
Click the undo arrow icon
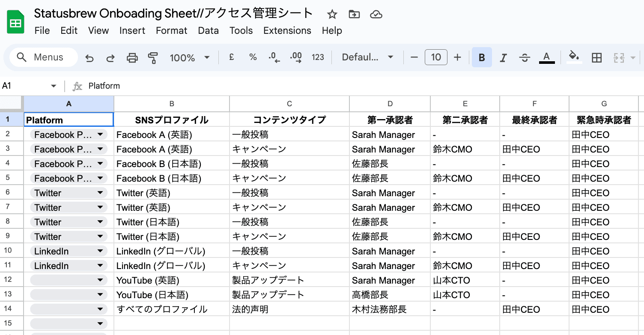coord(89,57)
